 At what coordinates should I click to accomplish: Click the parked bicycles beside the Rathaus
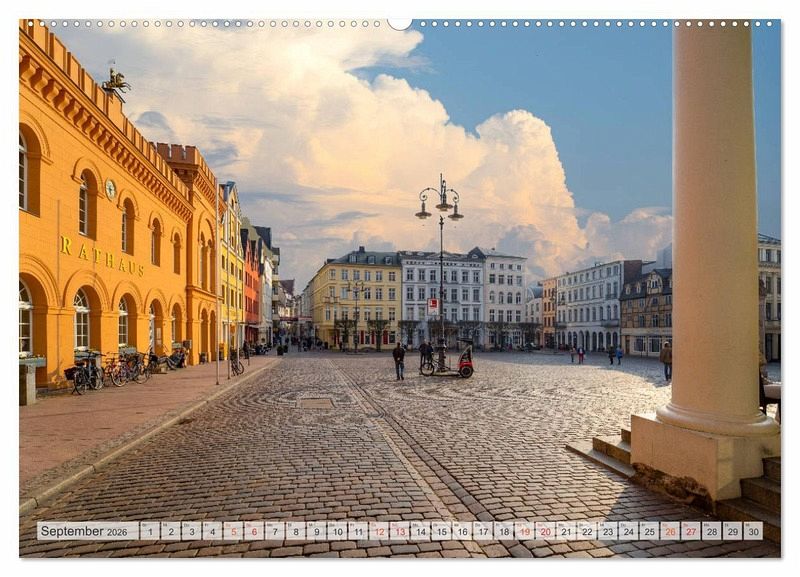pos(110,370)
